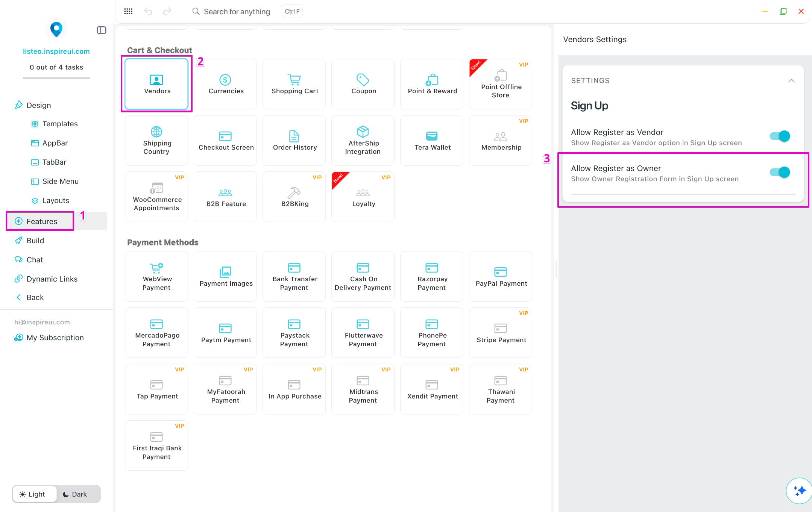Open Currencies feature tile
The image size is (812, 512).
coord(226,84)
